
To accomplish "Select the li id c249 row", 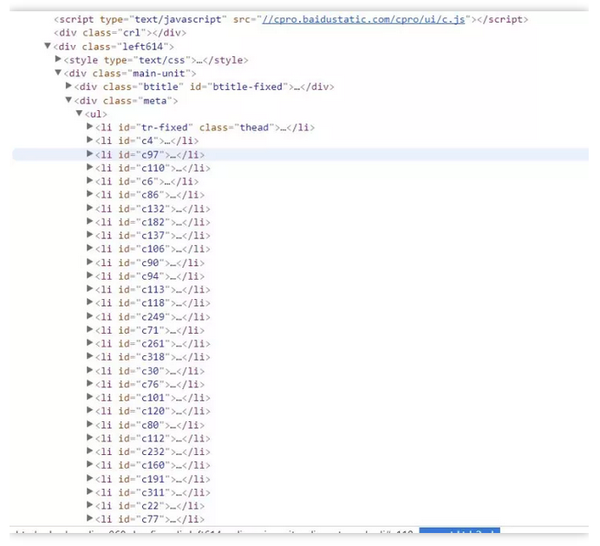I will point(152,317).
